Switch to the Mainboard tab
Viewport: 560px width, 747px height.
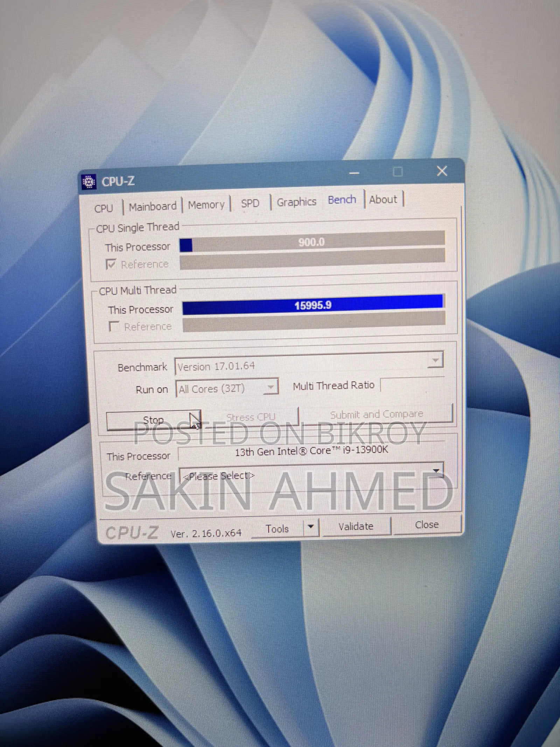153,207
